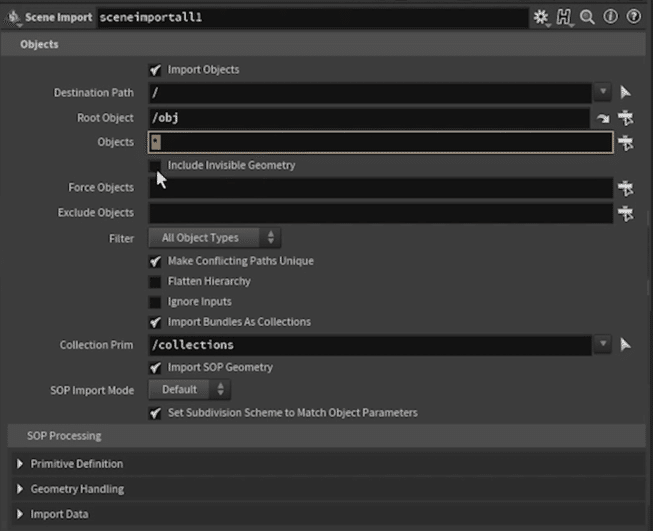Click the Force Objects input field
This screenshot has height=531, width=653.
pyautogui.click(x=381, y=188)
